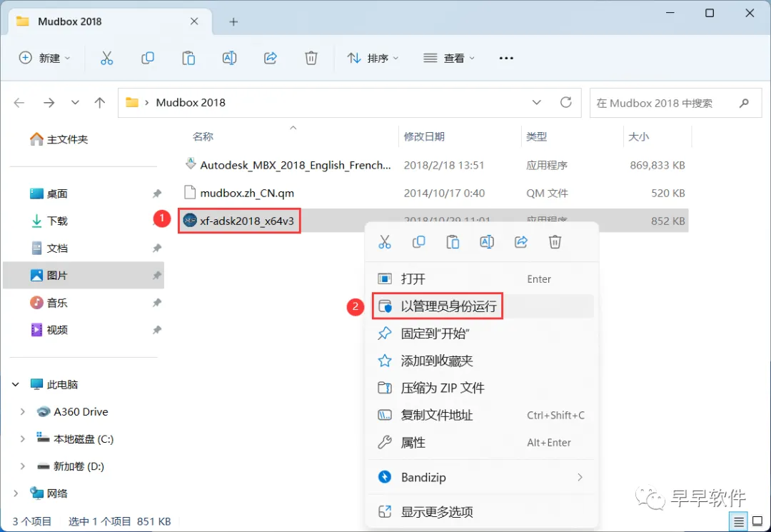Sort by the 修改日期 column header
The height and width of the screenshot is (532, 771).
point(424,136)
